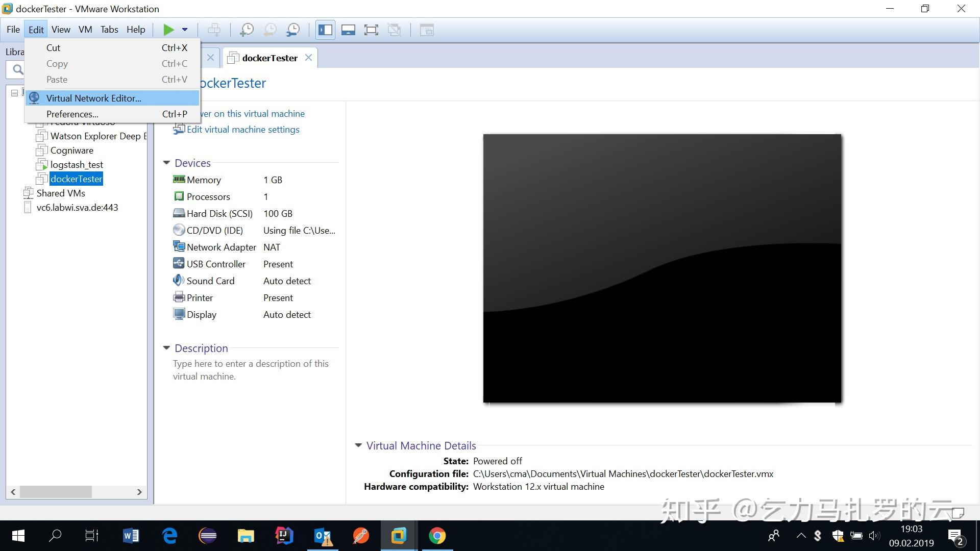Image resolution: width=980 pixels, height=551 pixels.
Task: Choose Virtual Network Editor from Edit menu
Action: click(x=93, y=98)
